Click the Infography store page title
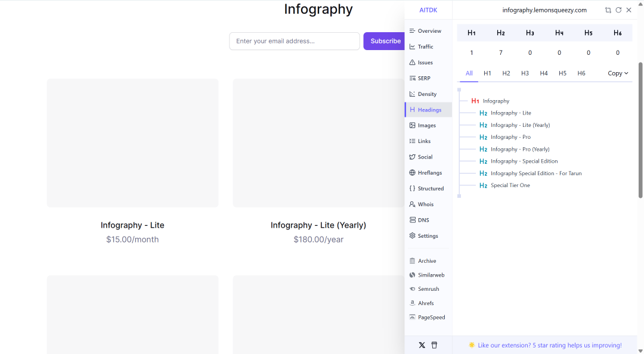This screenshot has width=644, height=354. click(318, 9)
